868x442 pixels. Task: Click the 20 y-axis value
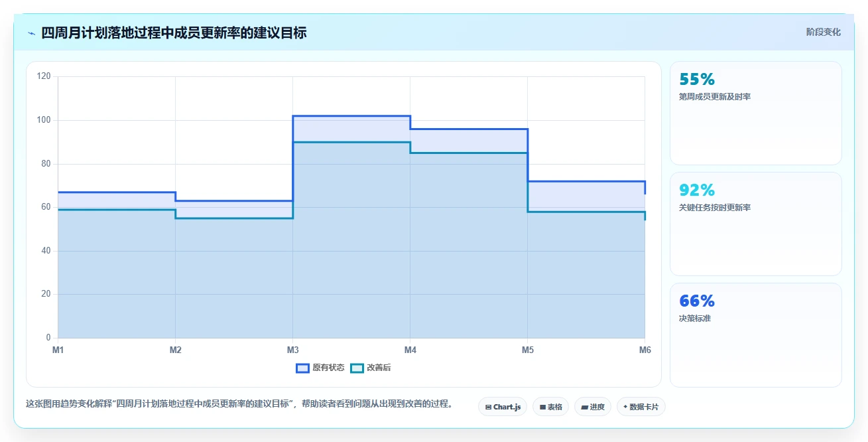[46, 294]
